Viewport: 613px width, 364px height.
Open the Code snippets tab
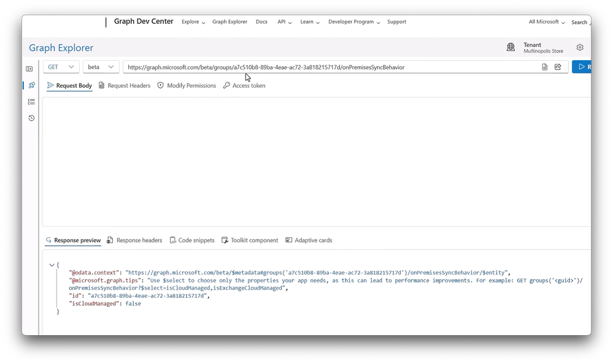192,240
